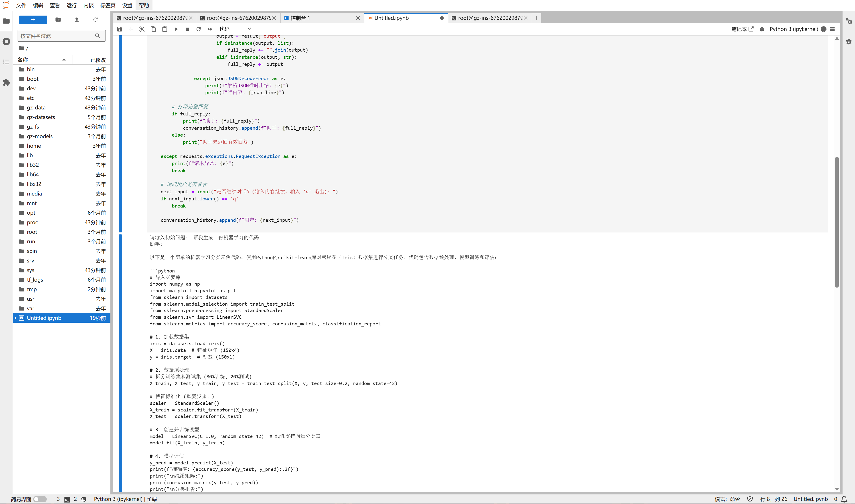Create a new folder in file browser

click(x=58, y=20)
